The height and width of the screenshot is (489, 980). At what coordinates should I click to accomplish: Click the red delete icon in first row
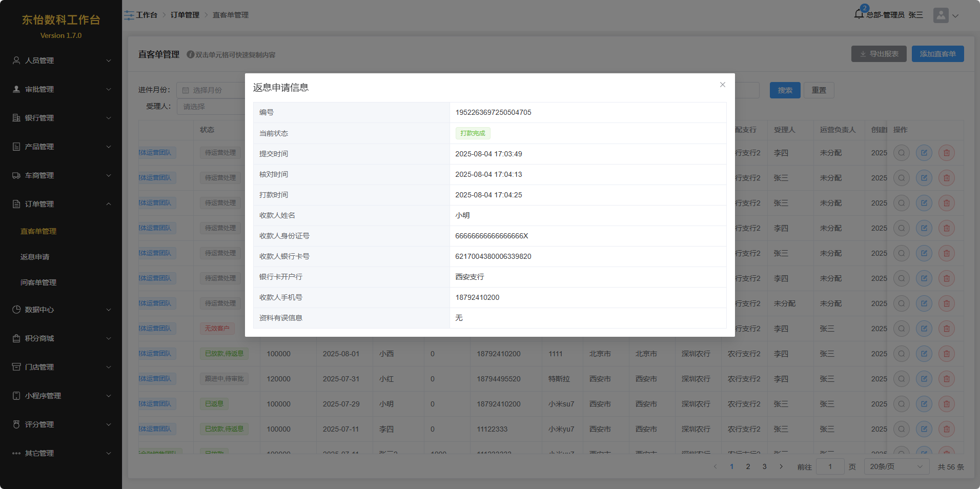(x=946, y=153)
